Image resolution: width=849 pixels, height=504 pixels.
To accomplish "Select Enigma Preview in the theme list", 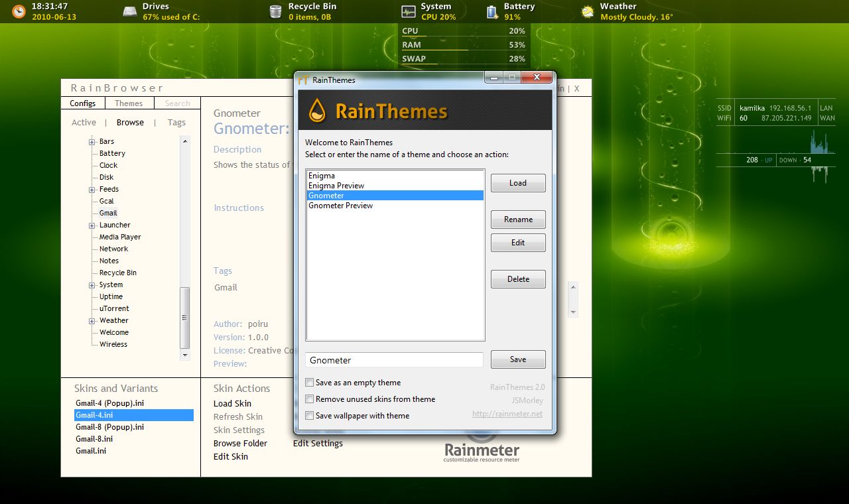I will [x=395, y=186].
